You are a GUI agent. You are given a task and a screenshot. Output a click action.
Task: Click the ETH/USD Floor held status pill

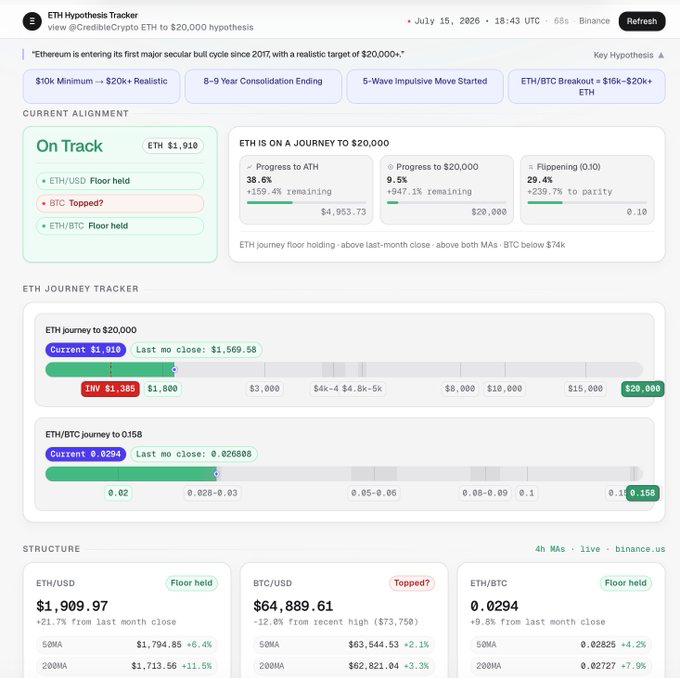pyautogui.click(x=120, y=181)
